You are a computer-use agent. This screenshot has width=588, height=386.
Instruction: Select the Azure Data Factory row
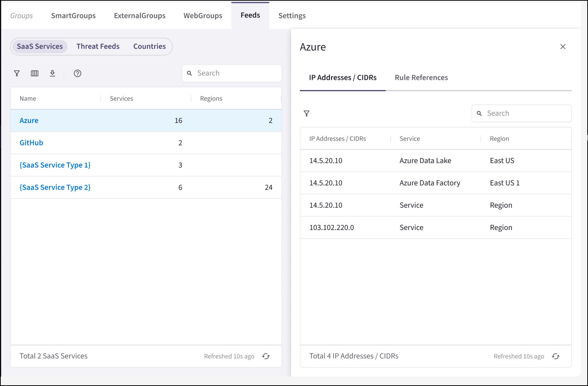coord(429,183)
